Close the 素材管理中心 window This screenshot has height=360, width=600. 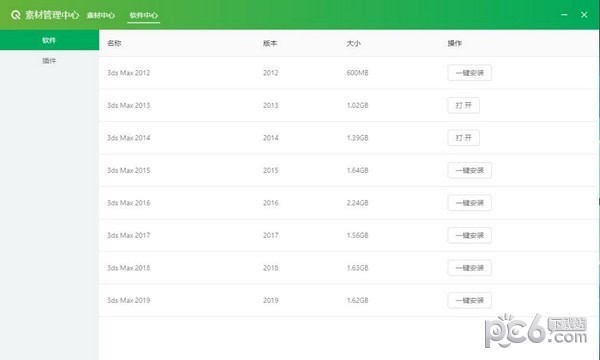(584, 15)
